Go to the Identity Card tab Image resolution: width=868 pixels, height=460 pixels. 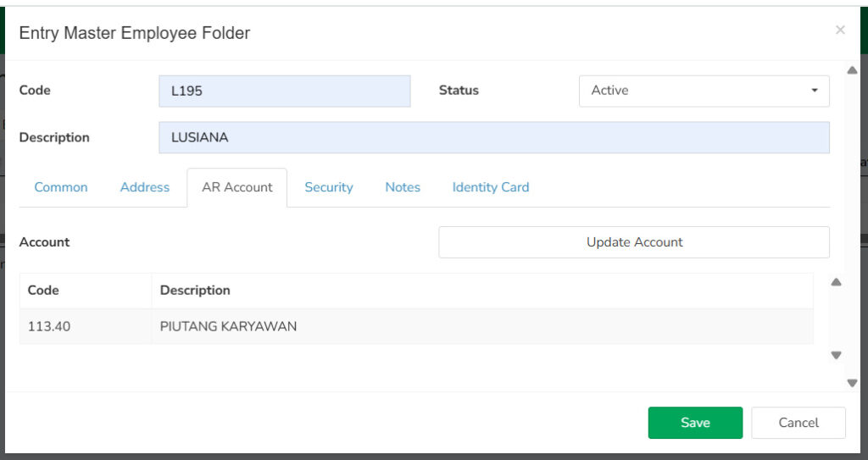[491, 187]
